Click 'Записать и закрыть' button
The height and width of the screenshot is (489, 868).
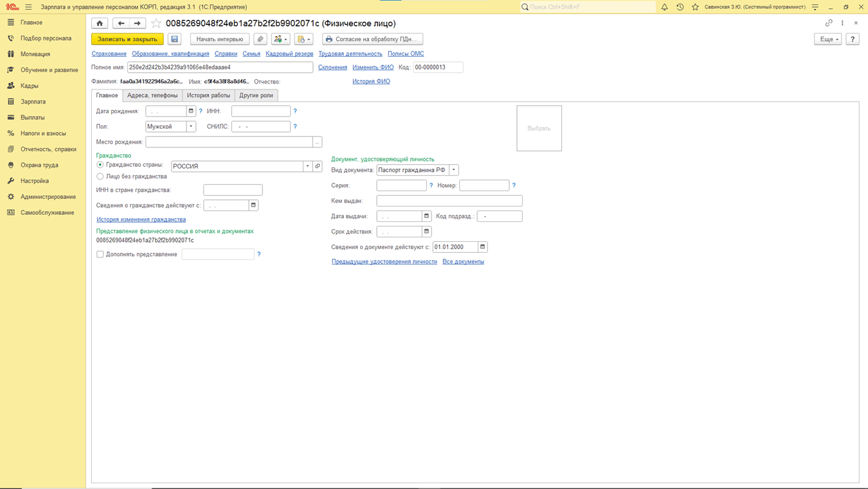tap(127, 39)
